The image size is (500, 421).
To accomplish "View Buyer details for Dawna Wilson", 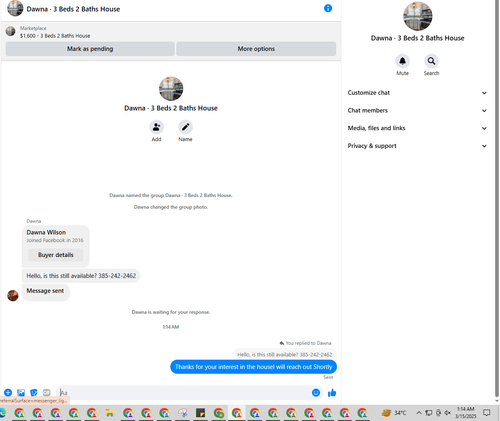I will click(56, 255).
